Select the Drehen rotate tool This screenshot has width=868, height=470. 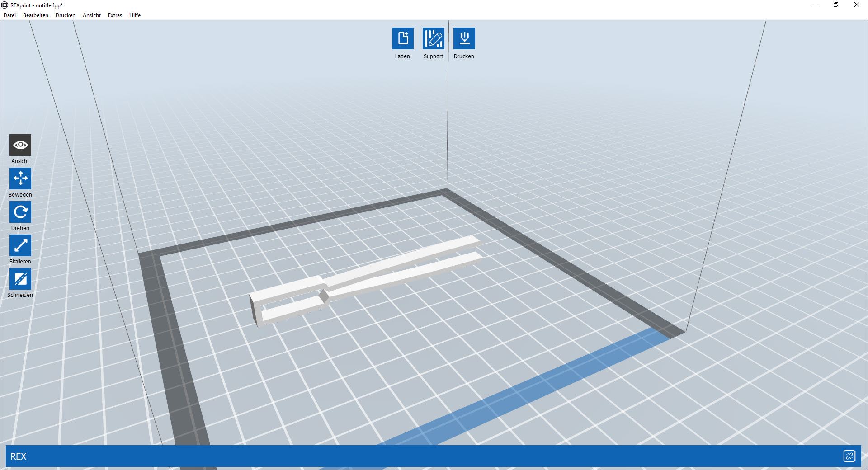coord(20,212)
